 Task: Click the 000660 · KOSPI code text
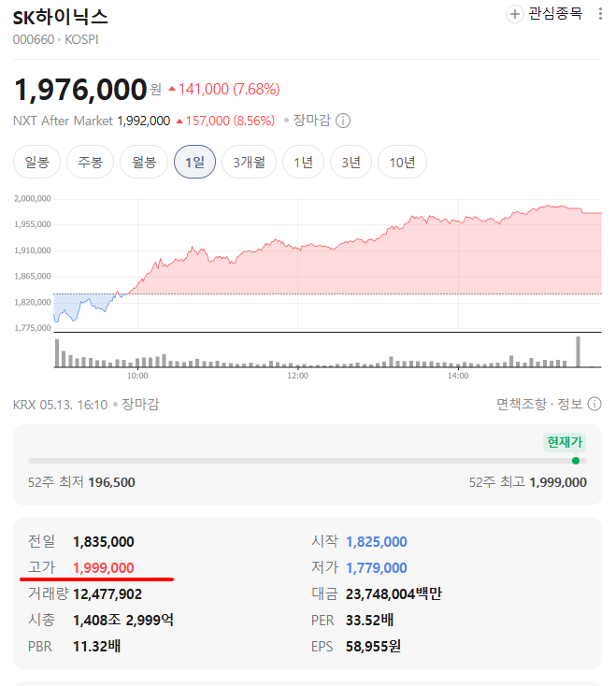(55, 39)
